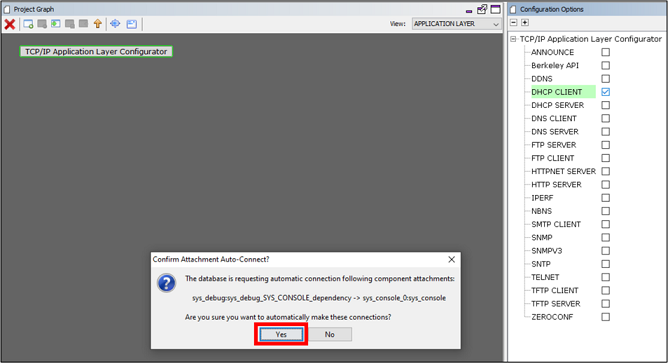This screenshot has width=668, height=364.
Task: Expand all options with the plus button
Action: pyautogui.click(x=525, y=23)
